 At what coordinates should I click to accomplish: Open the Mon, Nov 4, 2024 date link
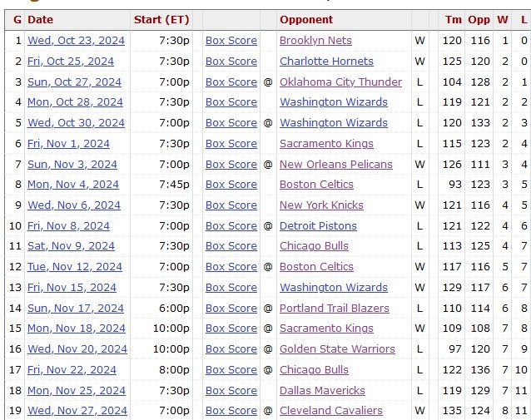(73, 185)
